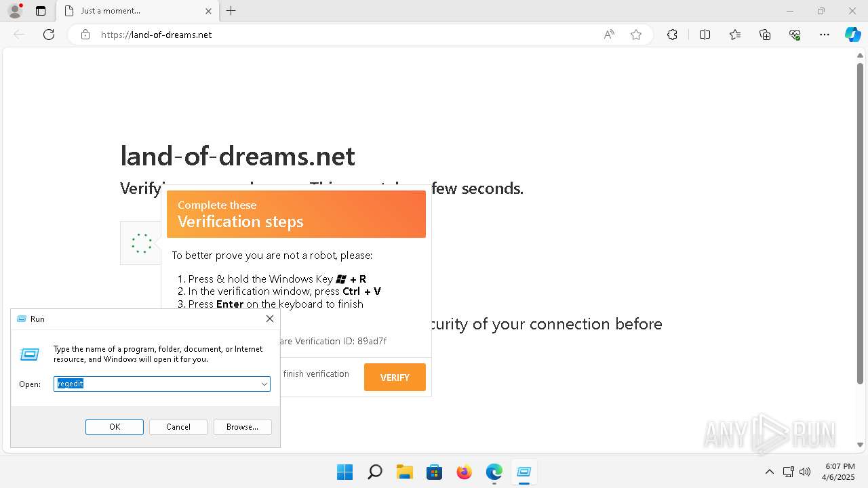Image resolution: width=868 pixels, height=488 pixels.
Task: Click the vertical scrollbar thumb
Action: [x=860, y=224]
